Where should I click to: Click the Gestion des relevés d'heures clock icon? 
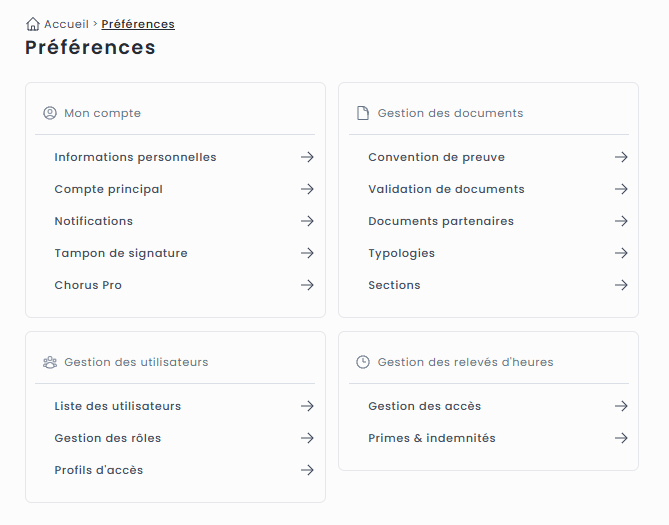[x=363, y=362]
